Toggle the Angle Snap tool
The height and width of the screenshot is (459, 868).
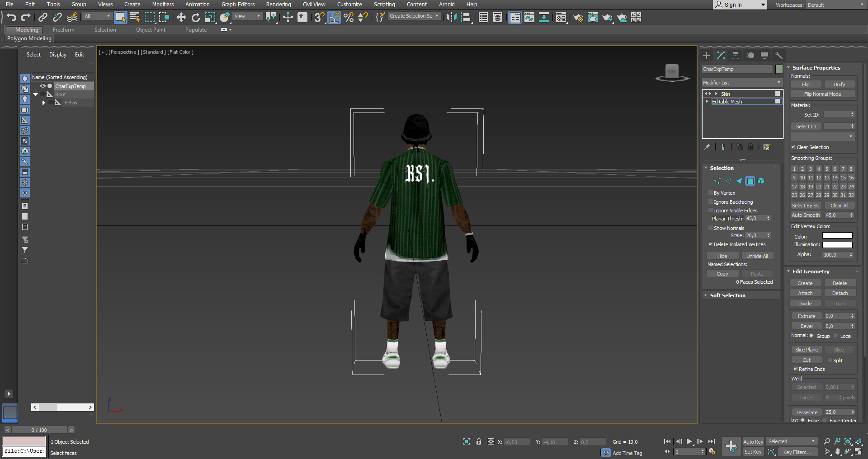pos(334,17)
